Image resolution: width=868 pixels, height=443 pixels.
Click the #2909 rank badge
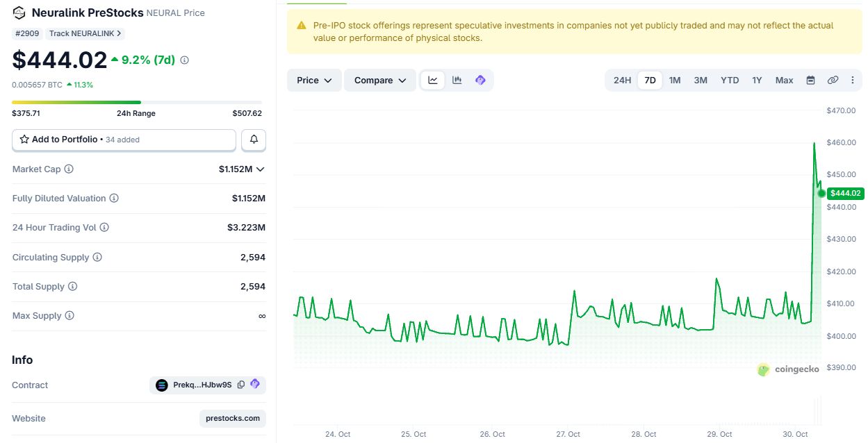pos(27,33)
